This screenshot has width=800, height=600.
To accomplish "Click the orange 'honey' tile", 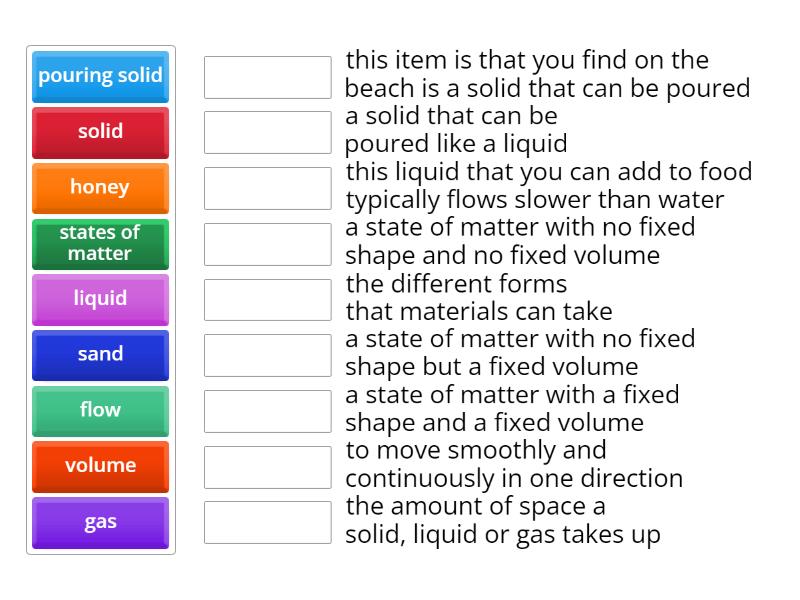I will [x=100, y=188].
